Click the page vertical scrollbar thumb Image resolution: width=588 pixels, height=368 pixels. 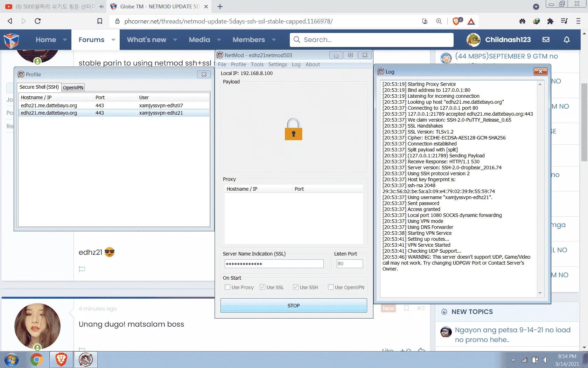[584, 122]
